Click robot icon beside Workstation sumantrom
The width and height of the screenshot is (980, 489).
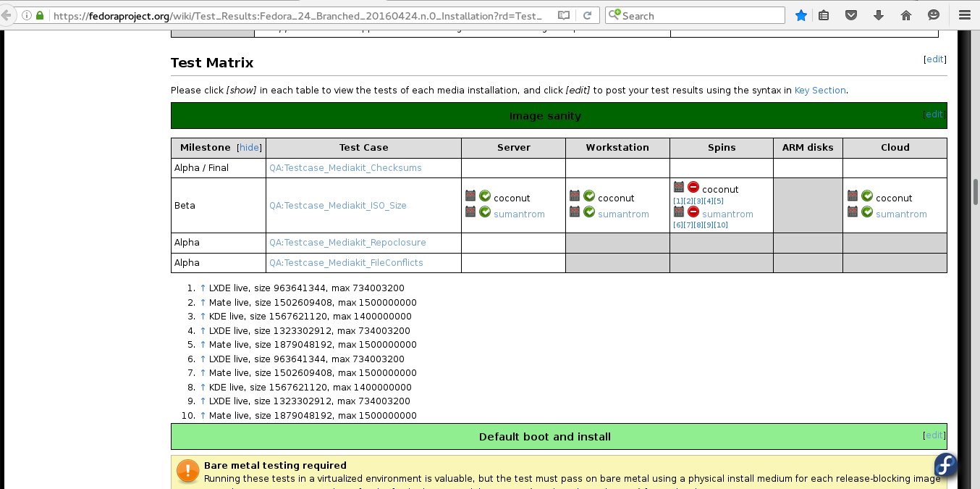[x=575, y=212]
